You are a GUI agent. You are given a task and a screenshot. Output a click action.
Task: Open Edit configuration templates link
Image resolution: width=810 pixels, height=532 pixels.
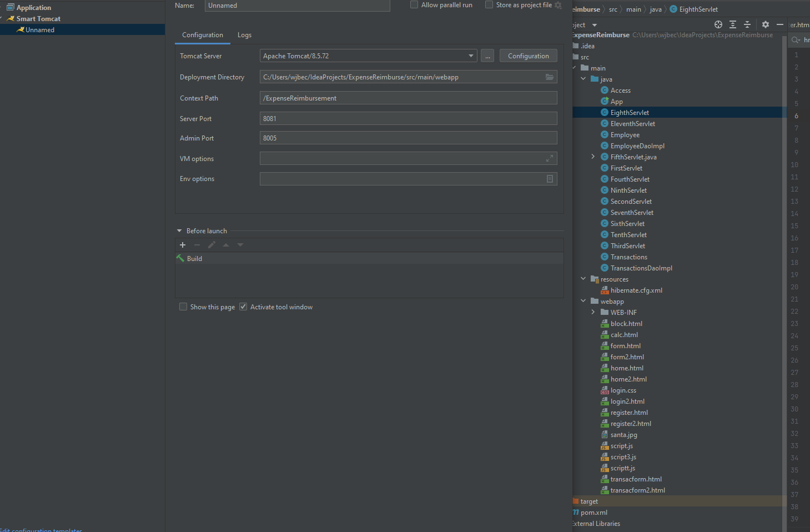41,529
